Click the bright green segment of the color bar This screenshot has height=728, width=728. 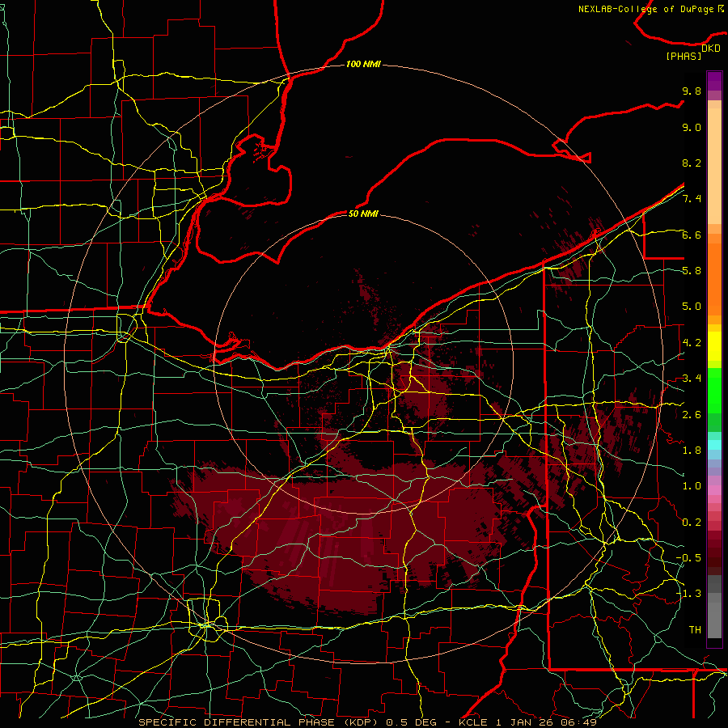pyautogui.click(x=714, y=390)
